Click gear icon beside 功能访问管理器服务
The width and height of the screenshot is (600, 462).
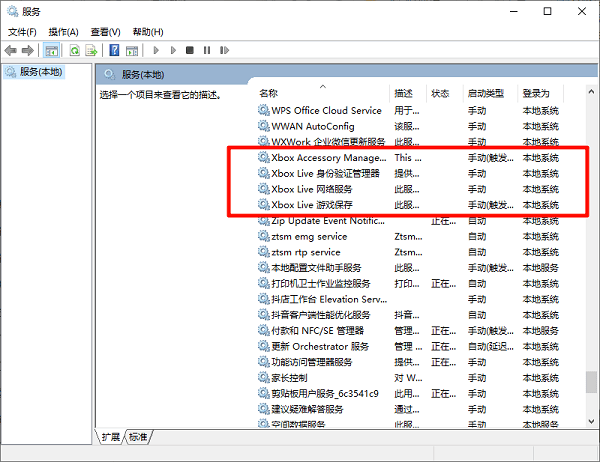[263, 362]
